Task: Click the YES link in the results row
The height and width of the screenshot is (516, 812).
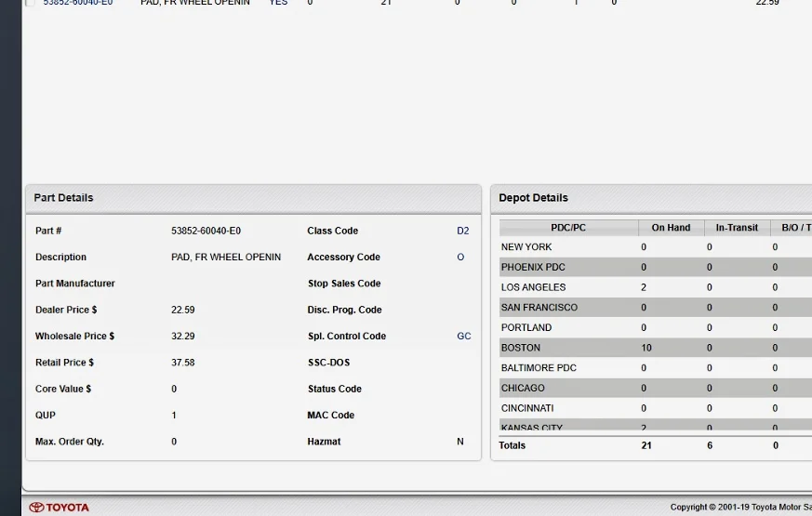Action: pyautogui.click(x=278, y=3)
